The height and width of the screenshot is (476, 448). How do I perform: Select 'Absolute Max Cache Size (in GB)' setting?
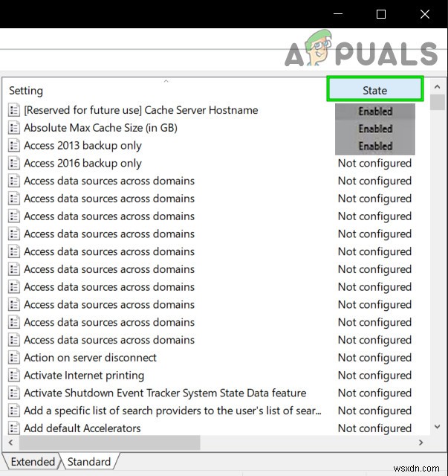(100, 128)
